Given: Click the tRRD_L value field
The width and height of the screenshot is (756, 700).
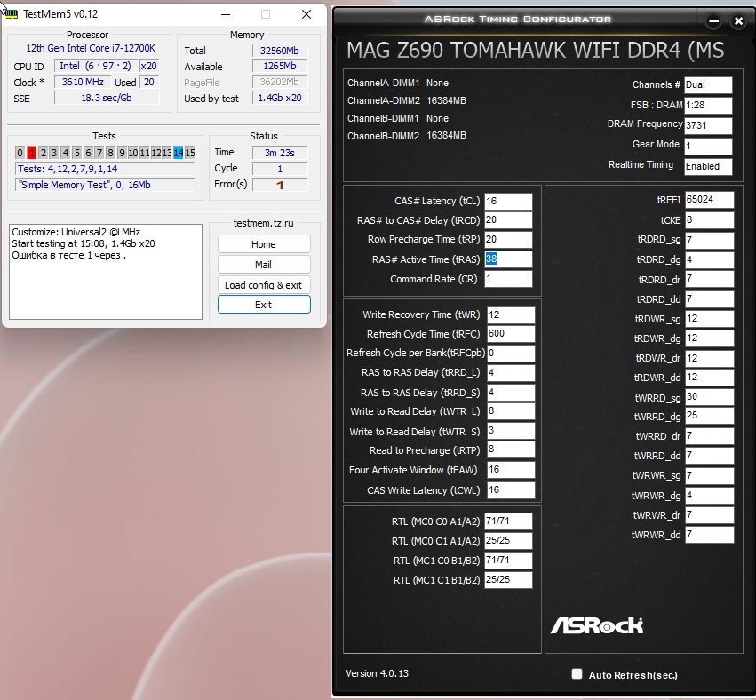Looking at the screenshot, I should click(511, 373).
